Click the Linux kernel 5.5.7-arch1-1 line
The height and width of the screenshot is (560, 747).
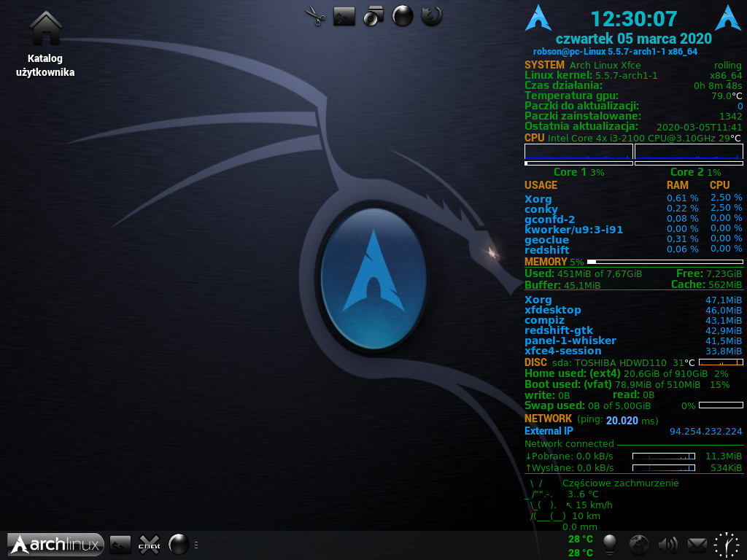[x=633, y=75]
